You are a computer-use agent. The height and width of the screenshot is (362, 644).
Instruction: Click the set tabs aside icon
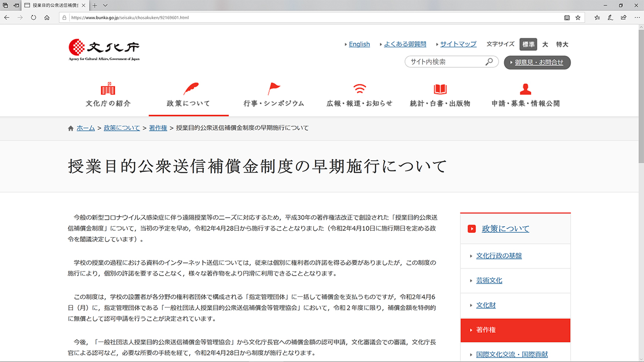coord(17,5)
